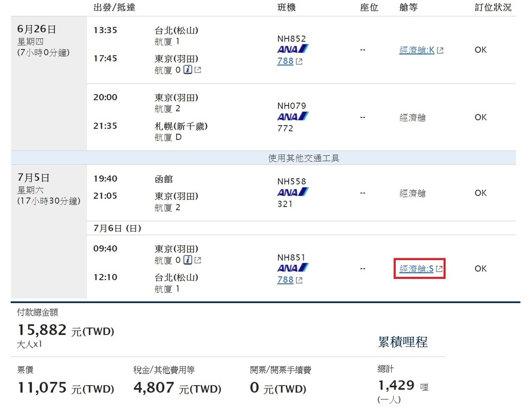This screenshot has width=529, height=420.
Task: Click the 出發/抵達 column header
Action: coord(114,7)
